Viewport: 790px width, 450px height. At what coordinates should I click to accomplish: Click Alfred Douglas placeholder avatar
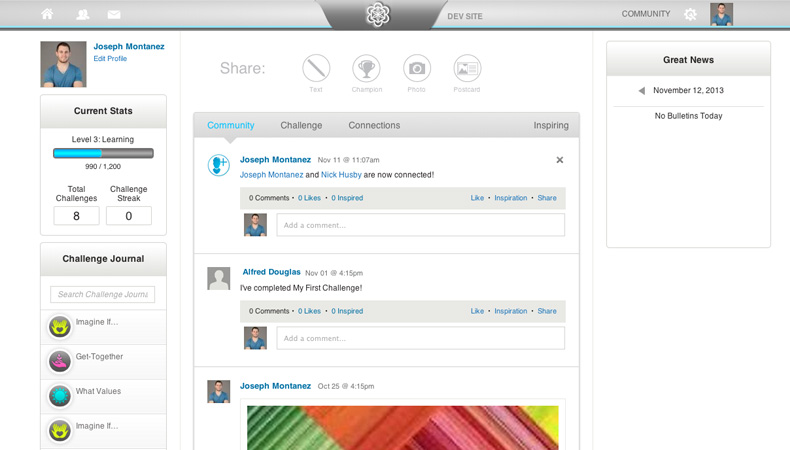coord(219,278)
